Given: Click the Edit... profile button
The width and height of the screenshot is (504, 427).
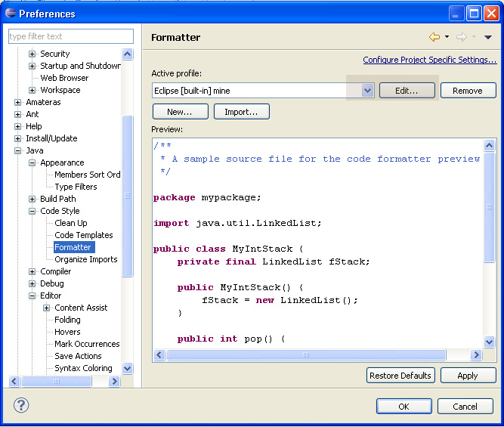Looking at the screenshot, I should (x=407, y=91).
